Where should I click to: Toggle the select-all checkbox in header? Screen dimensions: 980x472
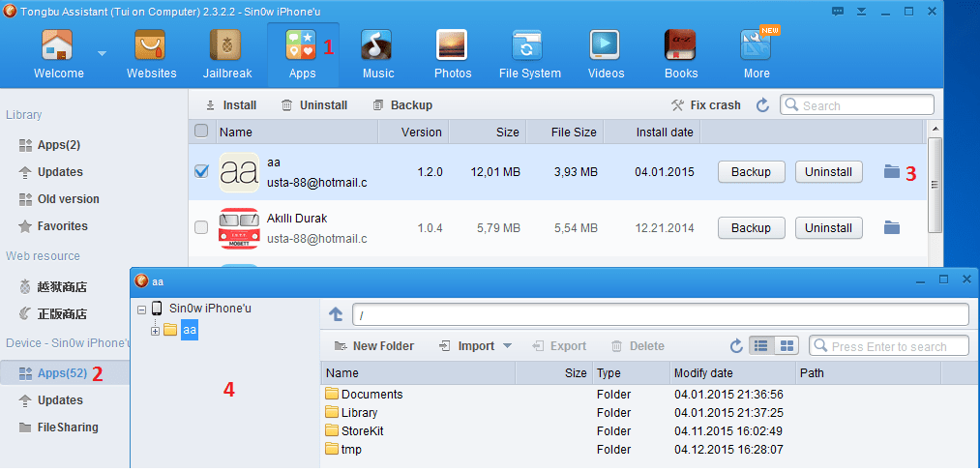pos(201,132)
